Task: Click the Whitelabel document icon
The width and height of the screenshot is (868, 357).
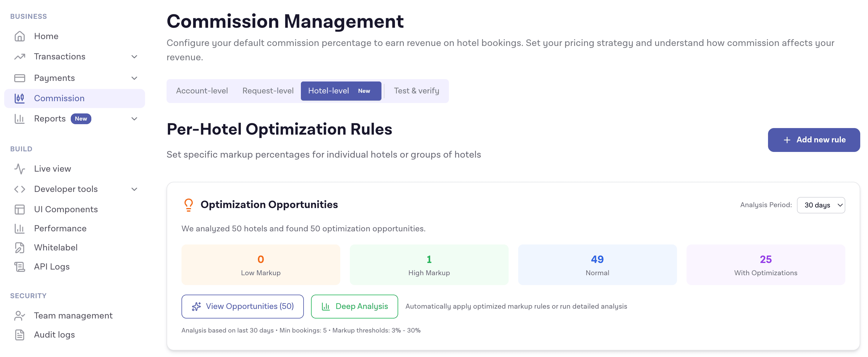Action: 19,248
